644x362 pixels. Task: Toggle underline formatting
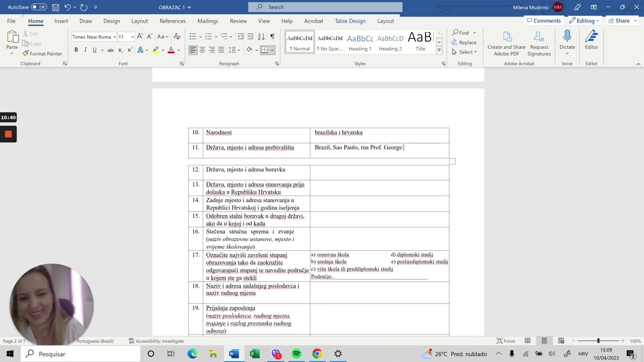click(x=94, y=50)
